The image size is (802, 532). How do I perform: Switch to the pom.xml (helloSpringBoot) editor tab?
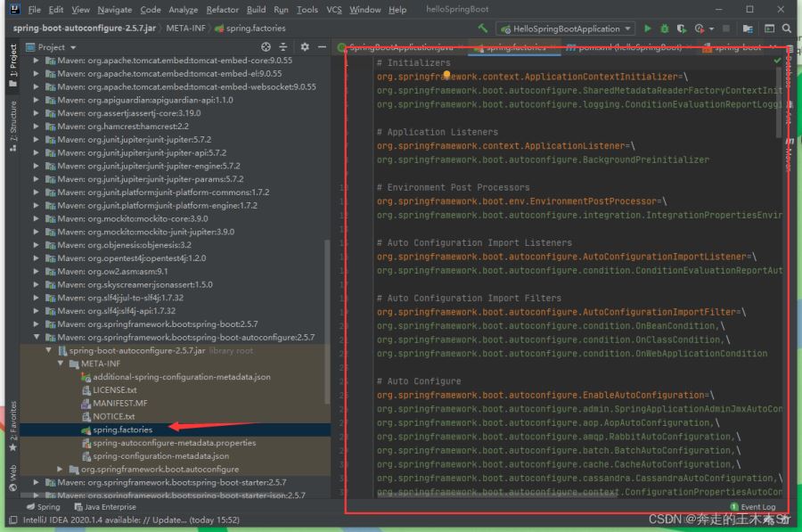(x=631, y=47)
